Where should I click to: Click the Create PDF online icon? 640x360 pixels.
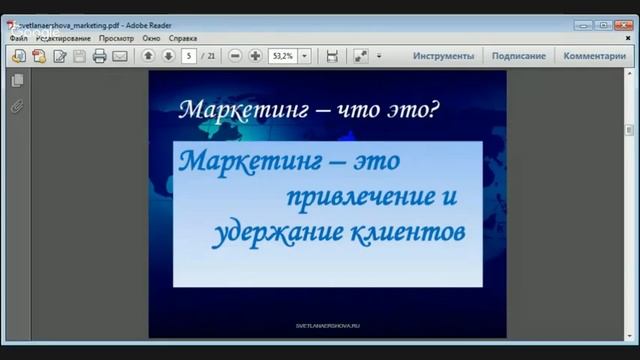click(x=39, y=56)
